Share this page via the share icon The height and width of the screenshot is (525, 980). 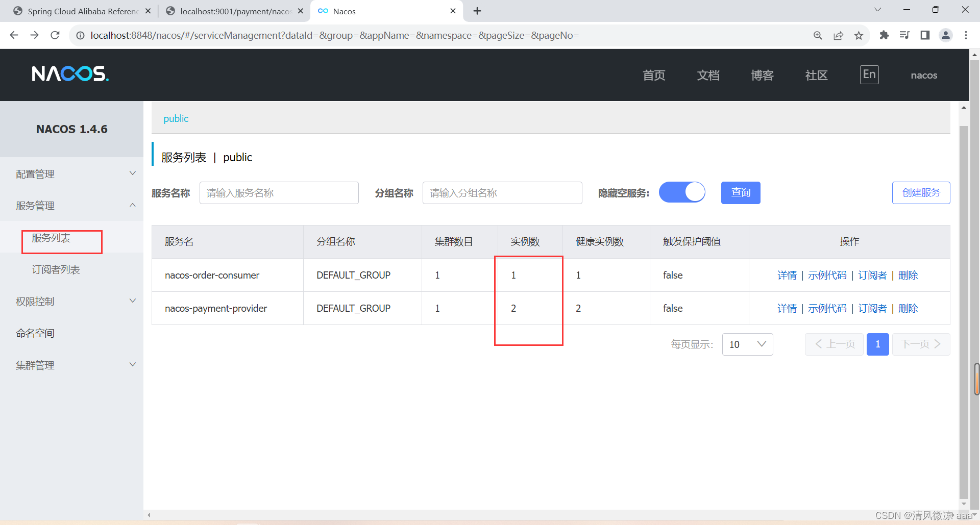pyautogui.click(x=838, y=35)
